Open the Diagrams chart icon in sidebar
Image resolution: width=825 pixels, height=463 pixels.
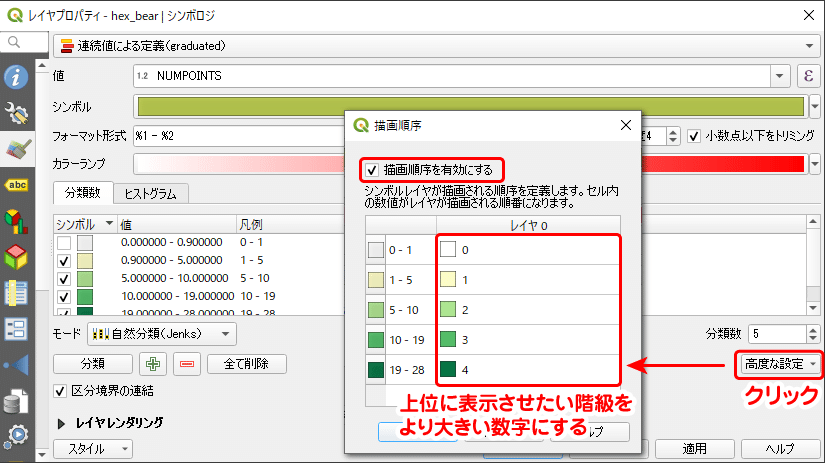point(16,221)
